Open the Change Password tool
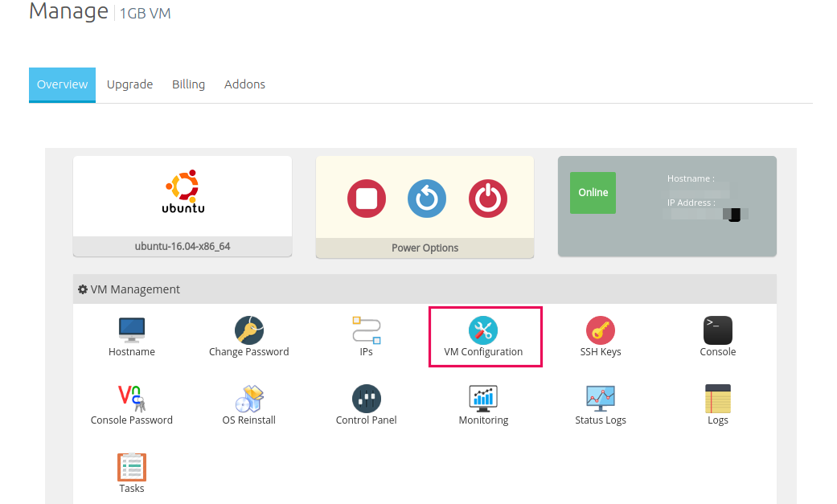This screenshot has width=837, height=504. [248, 335]
